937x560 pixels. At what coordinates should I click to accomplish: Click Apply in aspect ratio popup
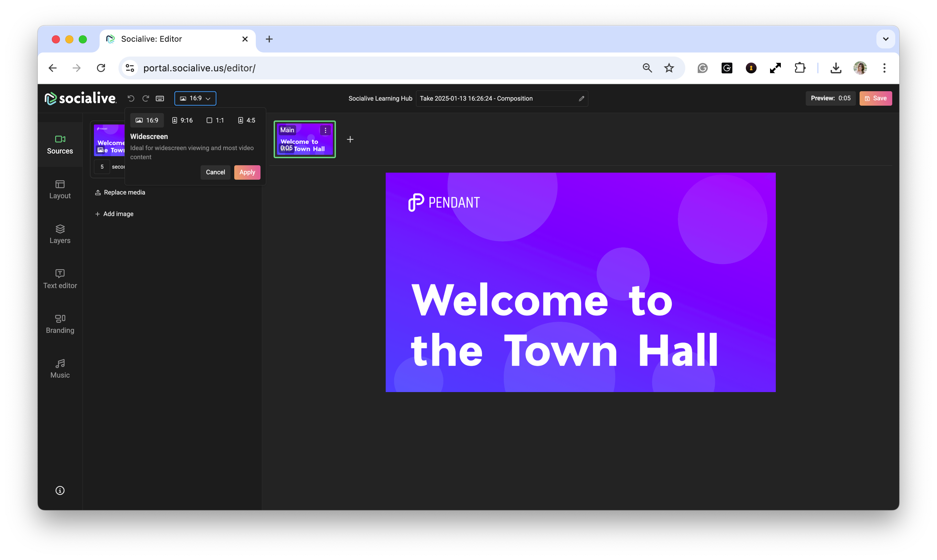pyautogui.click(x=247, y=172)
